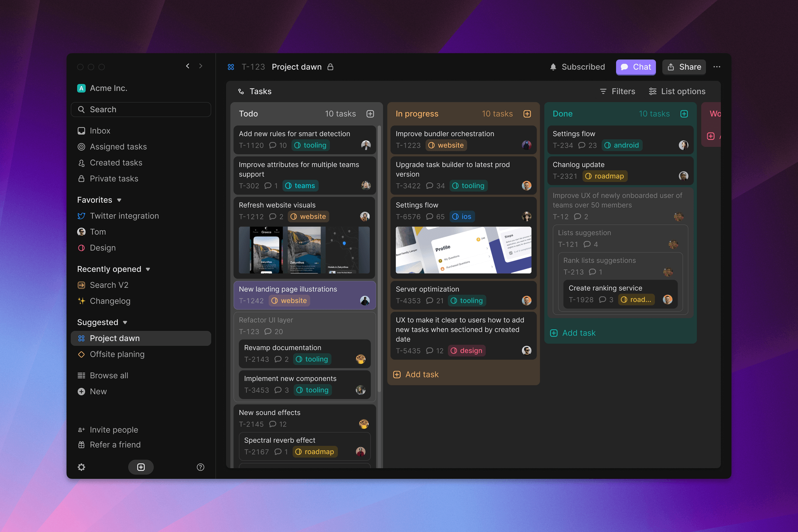Open Private tasks via the lock icon
The height and width of the screenshot is (532, 798).
click(81, 179)
